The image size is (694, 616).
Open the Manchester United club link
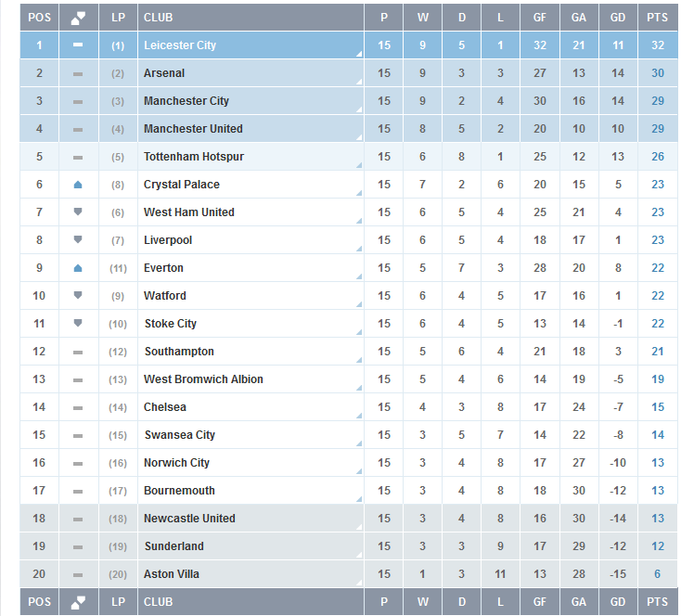coord(193,129)
